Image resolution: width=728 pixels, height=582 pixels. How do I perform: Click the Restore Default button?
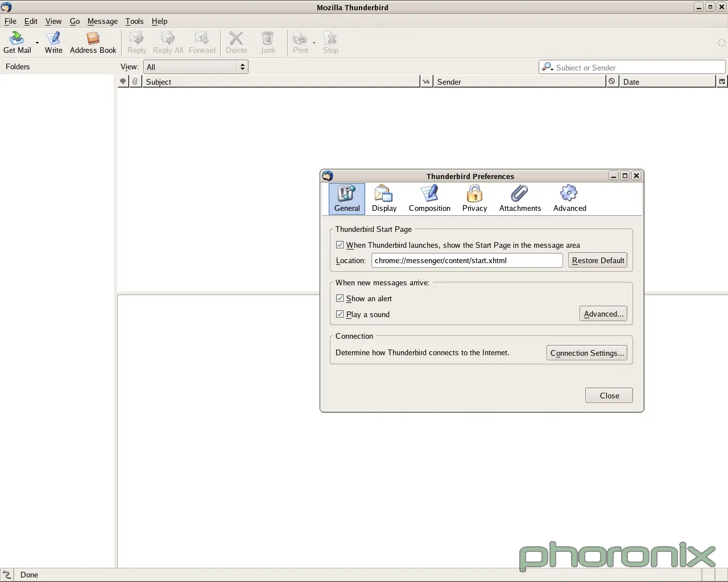[x=598, y=260]
